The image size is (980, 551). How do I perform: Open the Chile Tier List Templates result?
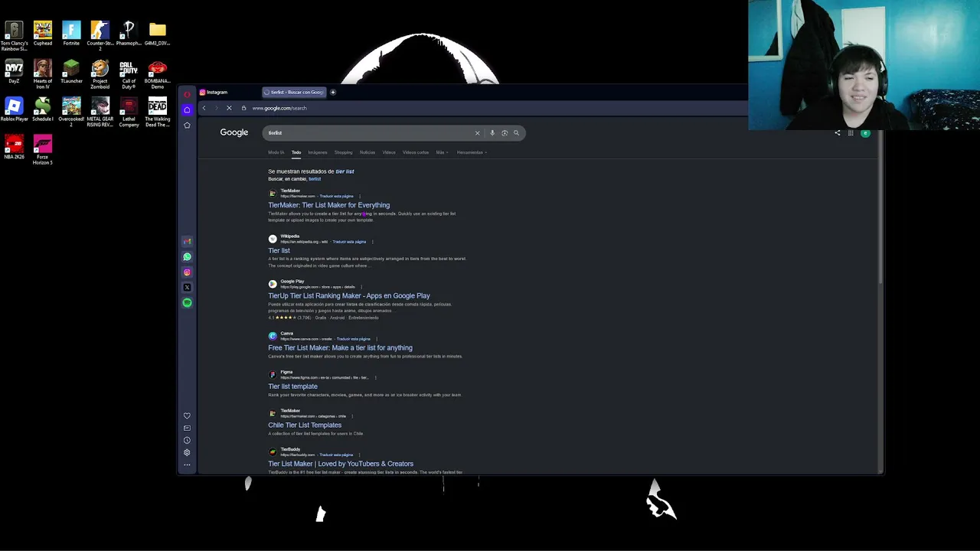tap(305, 425)
